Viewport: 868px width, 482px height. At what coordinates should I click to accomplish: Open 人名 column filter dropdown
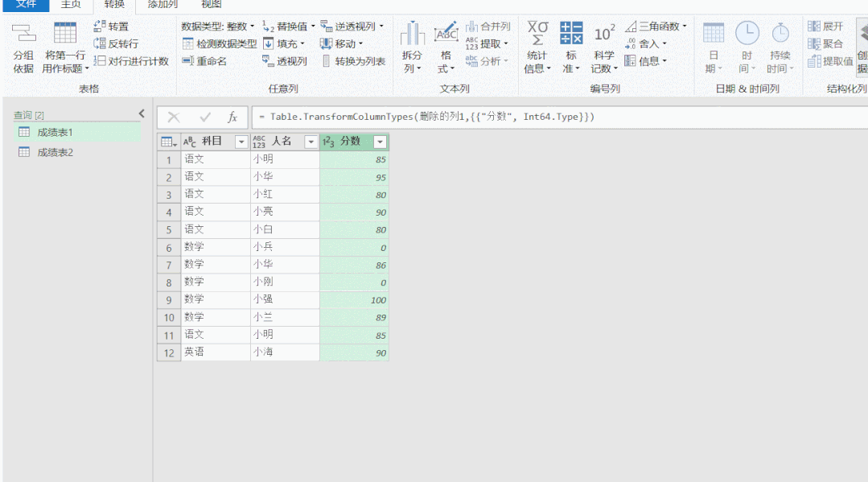[311, 142]
